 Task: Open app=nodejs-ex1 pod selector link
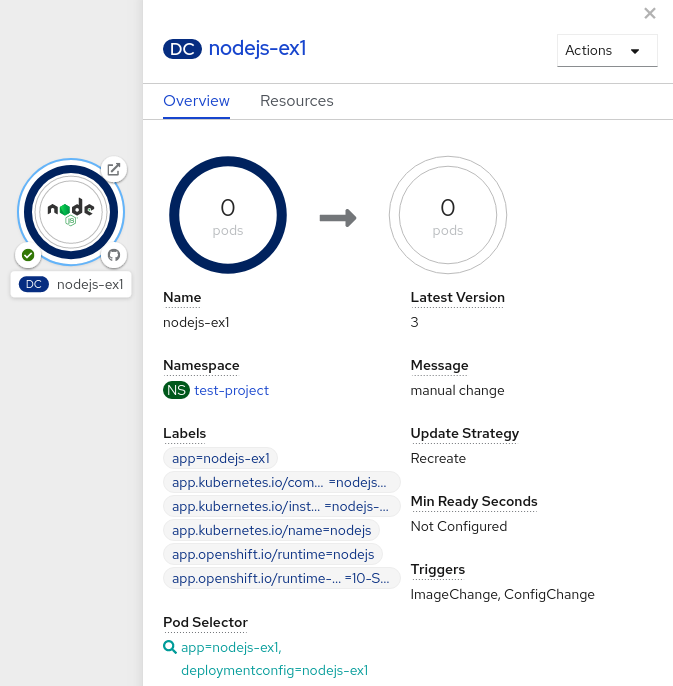[231, 648]
